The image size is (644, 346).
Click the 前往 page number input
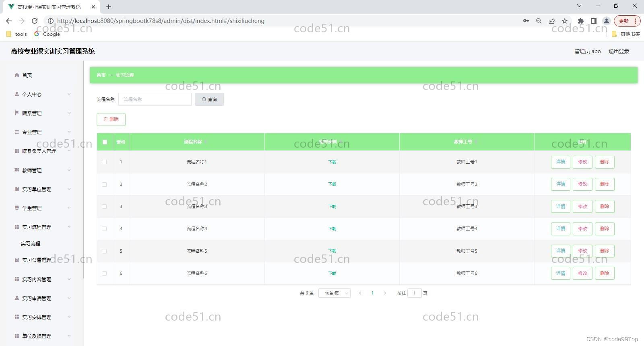pyautogui.click(x=415, y=293)
